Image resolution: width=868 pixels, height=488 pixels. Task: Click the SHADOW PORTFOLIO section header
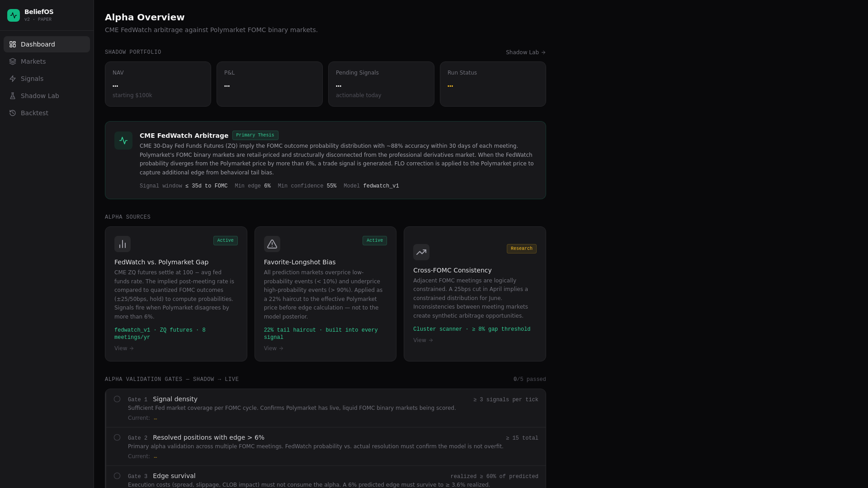point(133,52)
